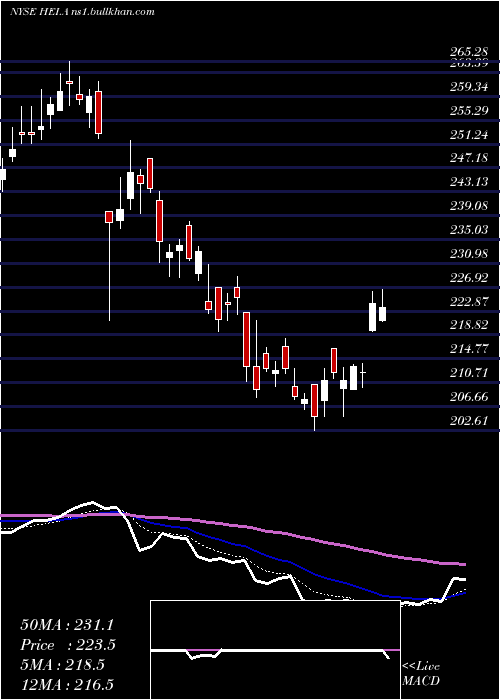Click the 226.92 price axis label

coord(469,278)
